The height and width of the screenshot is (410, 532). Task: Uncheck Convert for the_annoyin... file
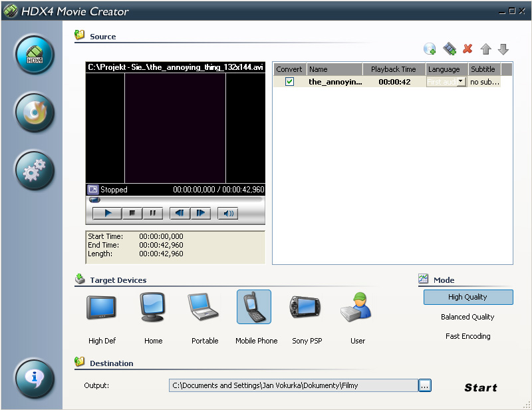tap(289, 82)
